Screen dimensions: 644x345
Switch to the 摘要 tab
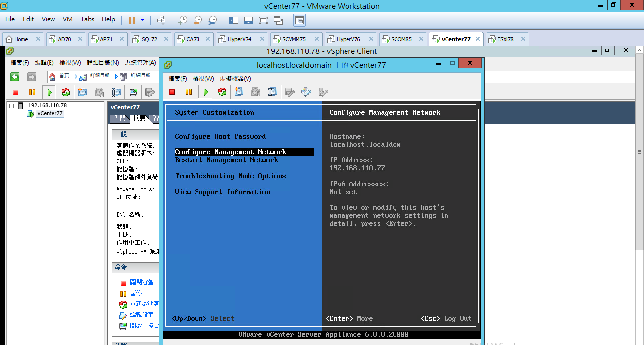tap(139, 118)
